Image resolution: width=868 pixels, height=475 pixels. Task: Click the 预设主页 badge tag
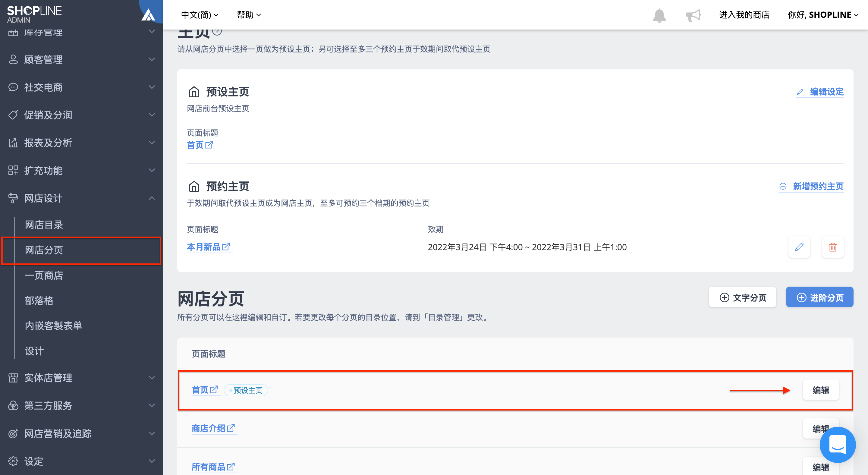point(246,390)
